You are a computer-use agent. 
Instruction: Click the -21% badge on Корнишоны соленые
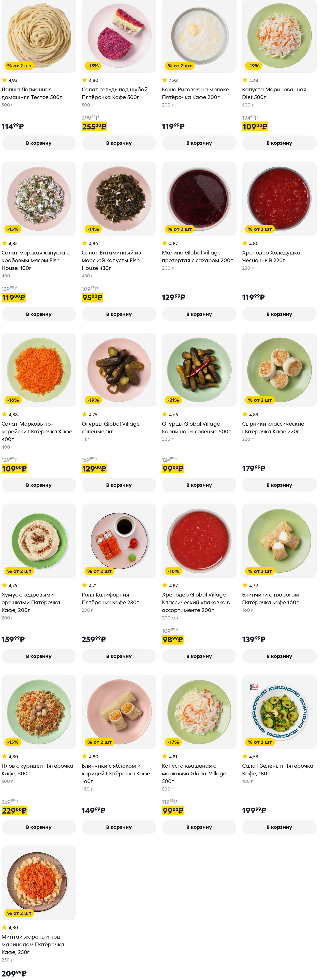click(x=173, y=400)
